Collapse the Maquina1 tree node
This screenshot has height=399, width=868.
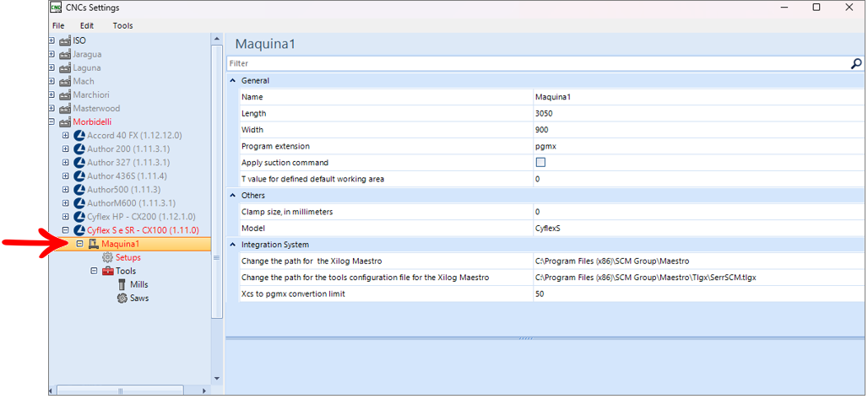[x=79, y=244]
